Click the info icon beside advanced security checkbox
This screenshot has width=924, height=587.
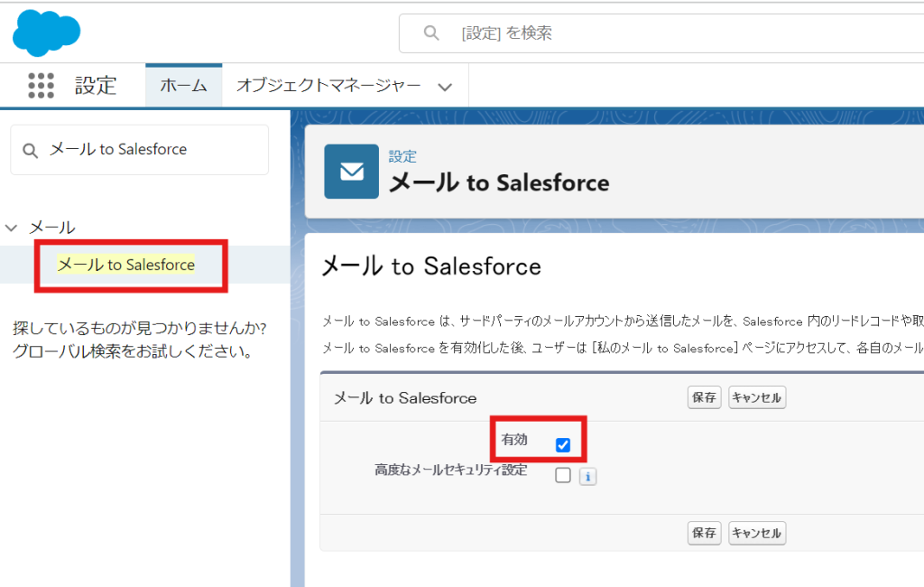(x=587, y=476)
